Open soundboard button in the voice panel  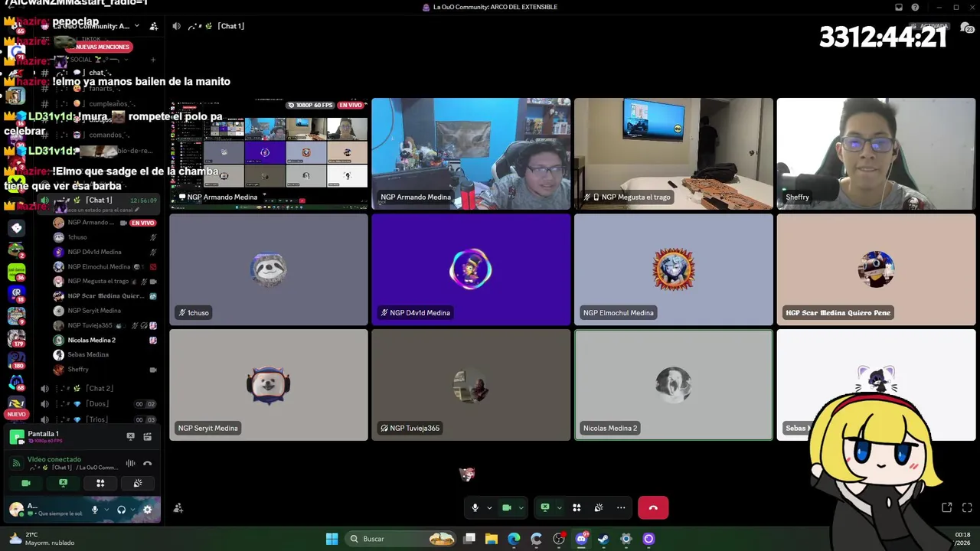point(138,483)
